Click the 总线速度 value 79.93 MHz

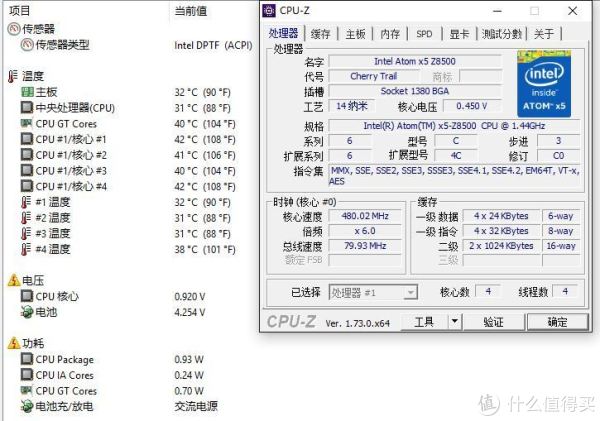pos(365,246)
